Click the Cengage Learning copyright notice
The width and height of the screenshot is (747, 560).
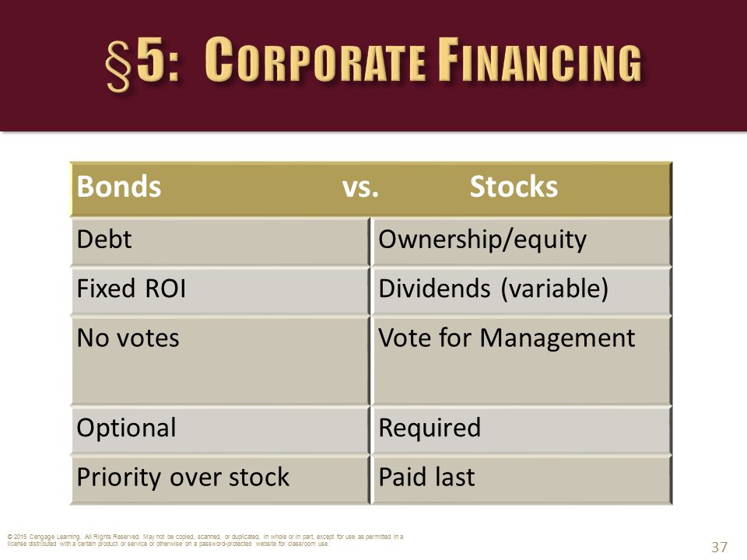tap(205, 540)
